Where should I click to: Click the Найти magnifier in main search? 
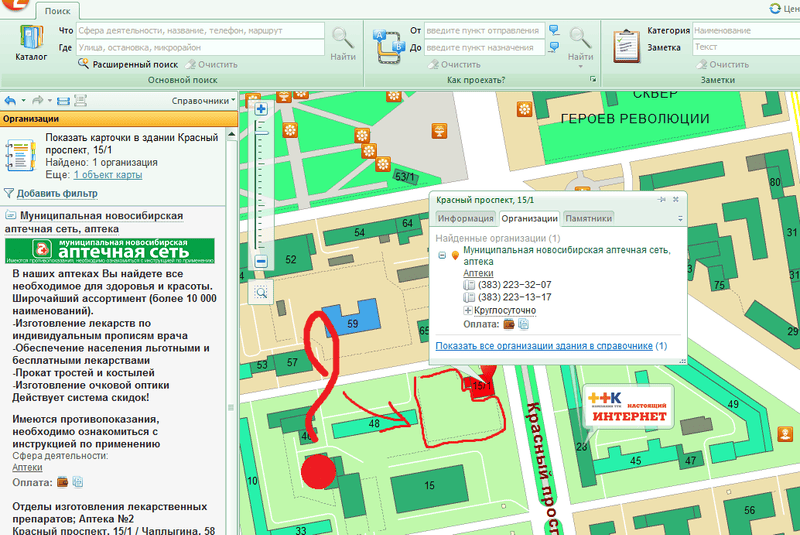343,44
